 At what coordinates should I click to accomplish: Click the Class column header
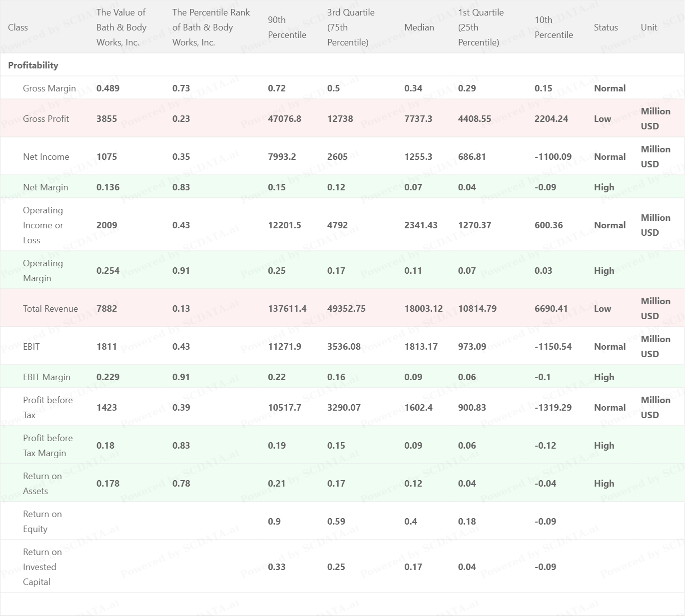tap(18, 27)
